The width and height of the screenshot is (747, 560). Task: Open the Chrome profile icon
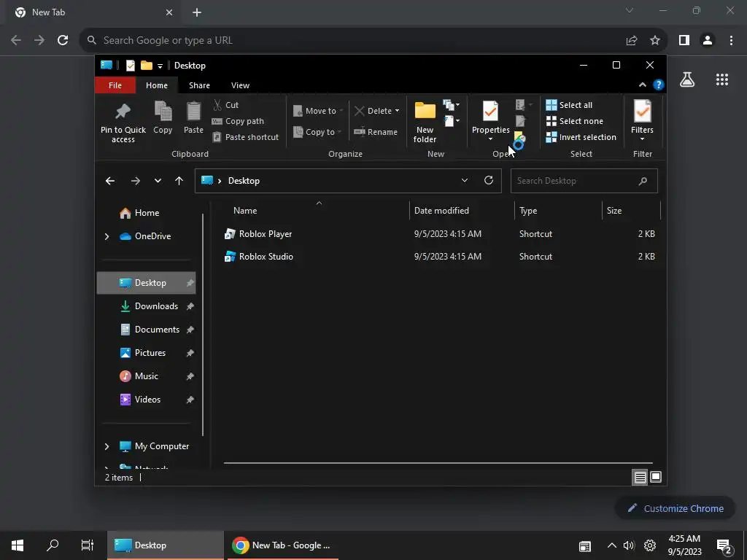pos(708,41)
